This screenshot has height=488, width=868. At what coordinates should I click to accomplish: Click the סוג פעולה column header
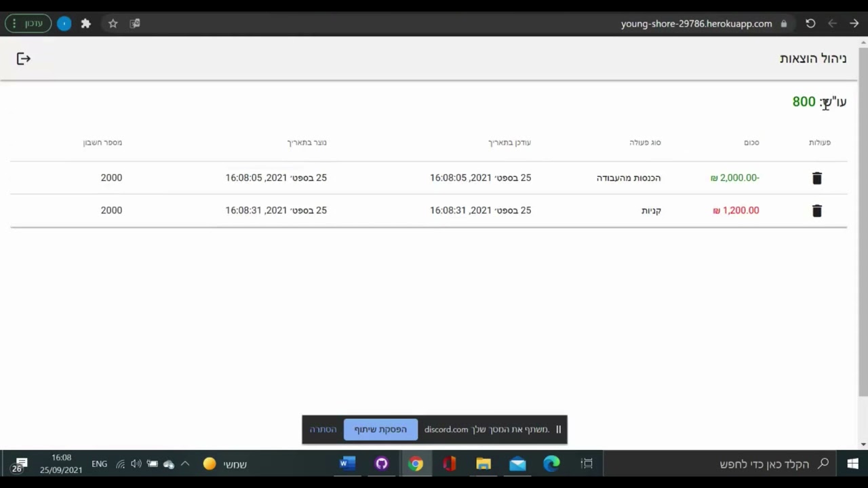click(x=645, y=143)
